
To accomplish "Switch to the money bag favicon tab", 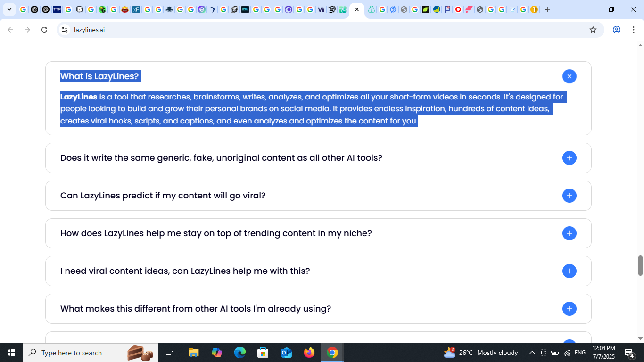I will tap(372, 9).
